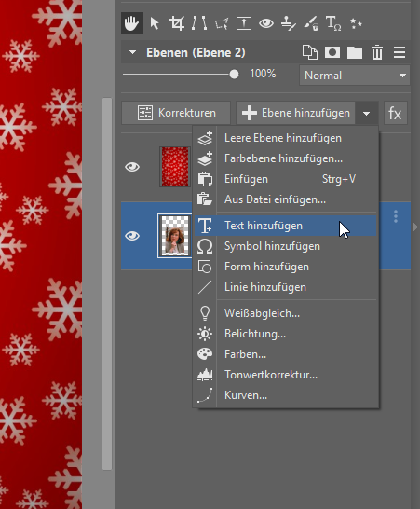Image resolution: width=420 pixels, height=509 pixels.
Task: Select the portrait layer thumbnail
Action: pyautogui.click(x=175, y=236)
